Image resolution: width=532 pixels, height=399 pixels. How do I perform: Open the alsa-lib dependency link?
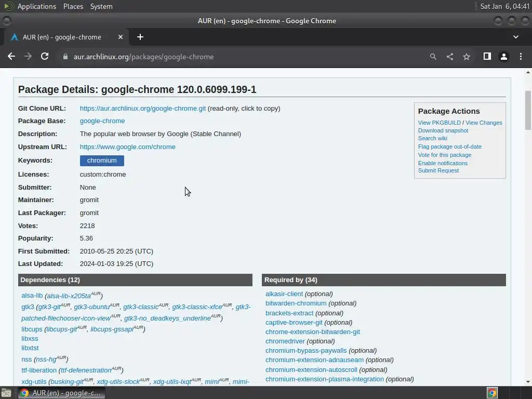(x=32, y=295)
